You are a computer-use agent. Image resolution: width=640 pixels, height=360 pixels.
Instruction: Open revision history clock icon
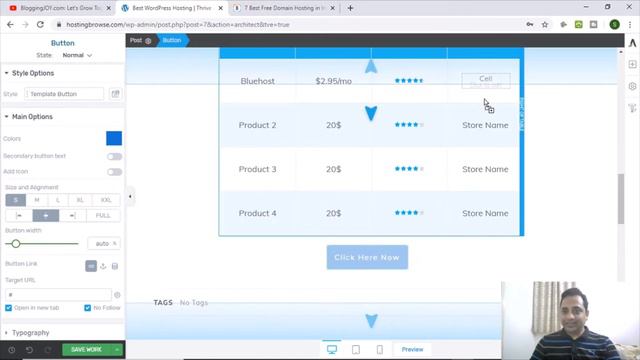click(x=12, y=350)
